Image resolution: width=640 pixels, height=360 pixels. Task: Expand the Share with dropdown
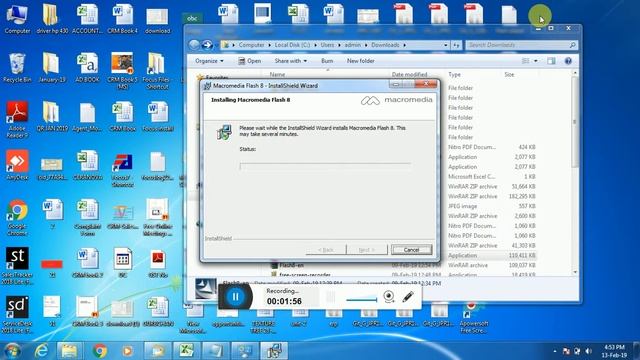pyautogui.click(x=291, y=61)
